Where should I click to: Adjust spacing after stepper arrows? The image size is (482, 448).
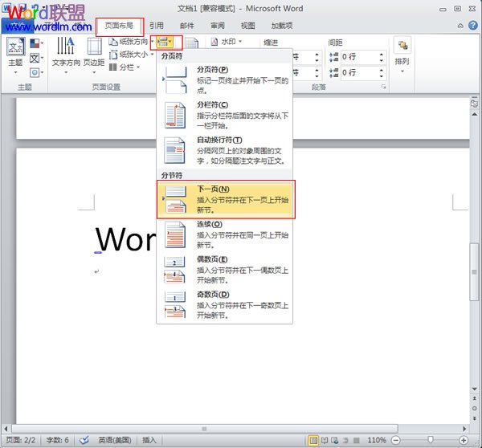pos(381,73)
